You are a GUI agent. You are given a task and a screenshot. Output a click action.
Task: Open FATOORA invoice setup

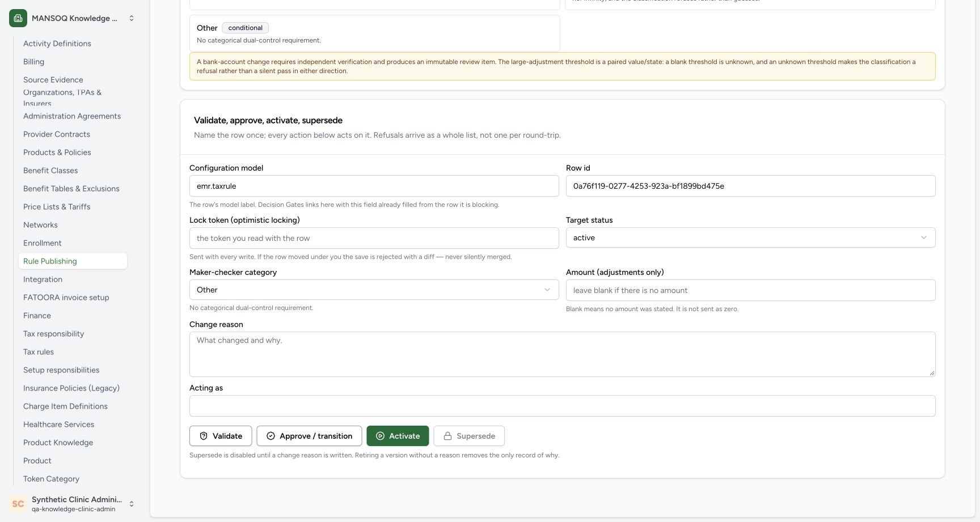[x=66, y=298]
